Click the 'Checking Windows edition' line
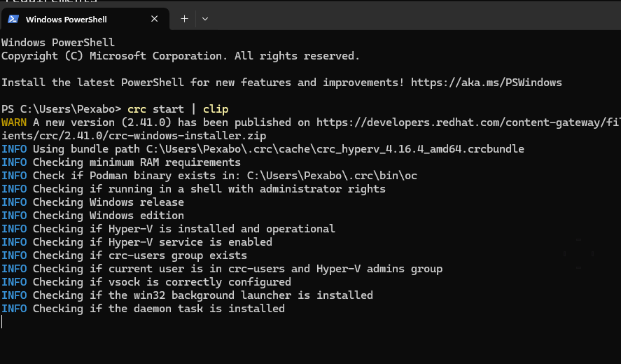 [92, 216]
